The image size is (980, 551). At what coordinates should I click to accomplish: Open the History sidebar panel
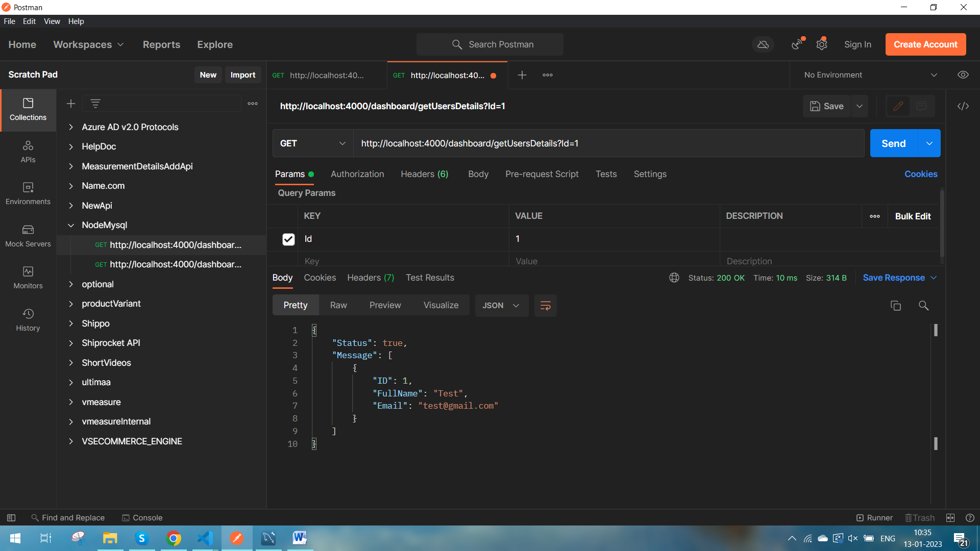28,320
